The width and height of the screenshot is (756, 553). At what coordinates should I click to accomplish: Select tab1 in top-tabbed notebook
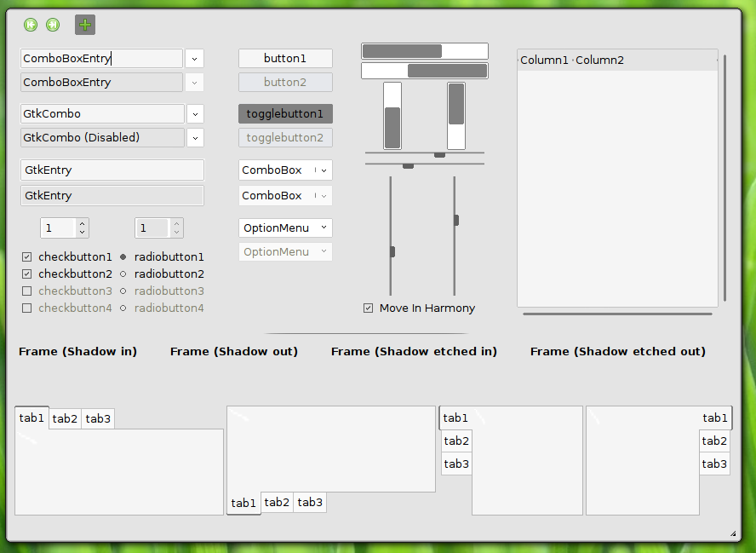click(31, 418)
